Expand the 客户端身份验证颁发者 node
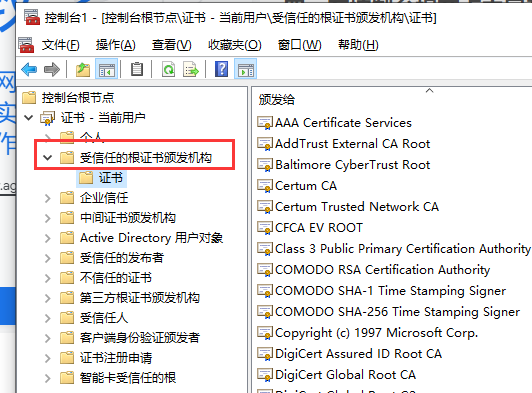Viewport: 532px width, 393px height. [x=48, y=338]
